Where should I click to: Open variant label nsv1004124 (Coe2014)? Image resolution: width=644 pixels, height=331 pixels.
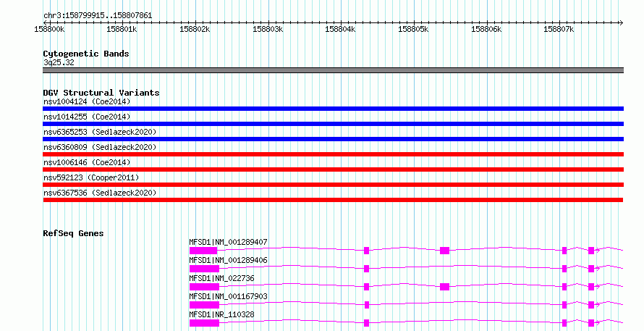[x=87, y=101]
